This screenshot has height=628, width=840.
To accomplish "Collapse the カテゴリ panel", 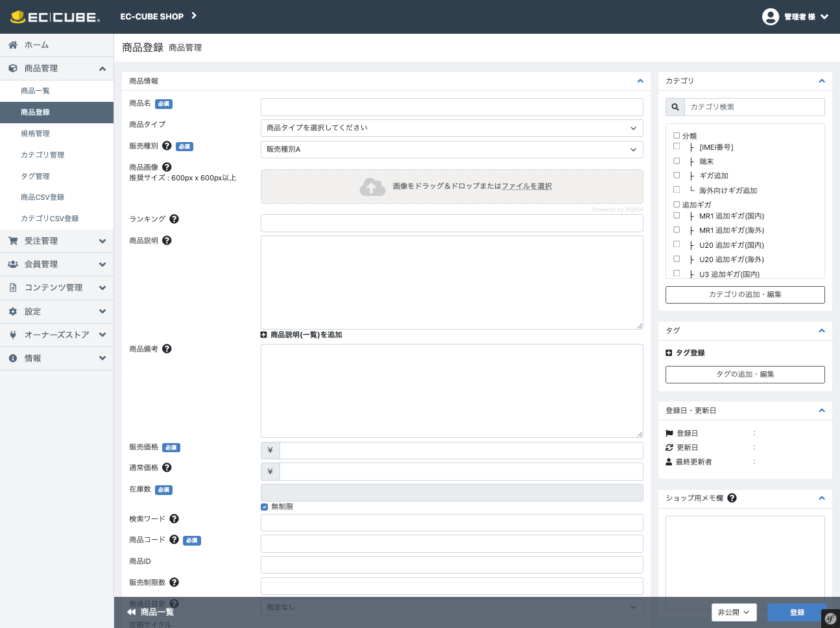I will click(822, 81).
